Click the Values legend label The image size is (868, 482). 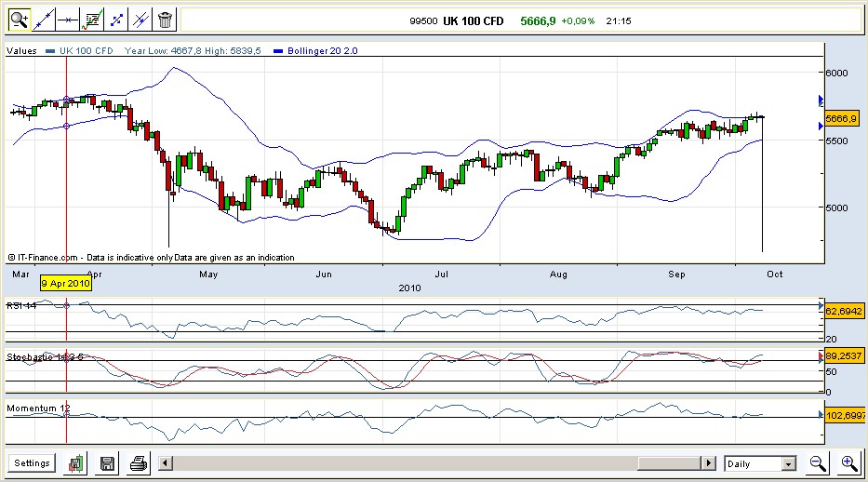[x=21, y=51]
